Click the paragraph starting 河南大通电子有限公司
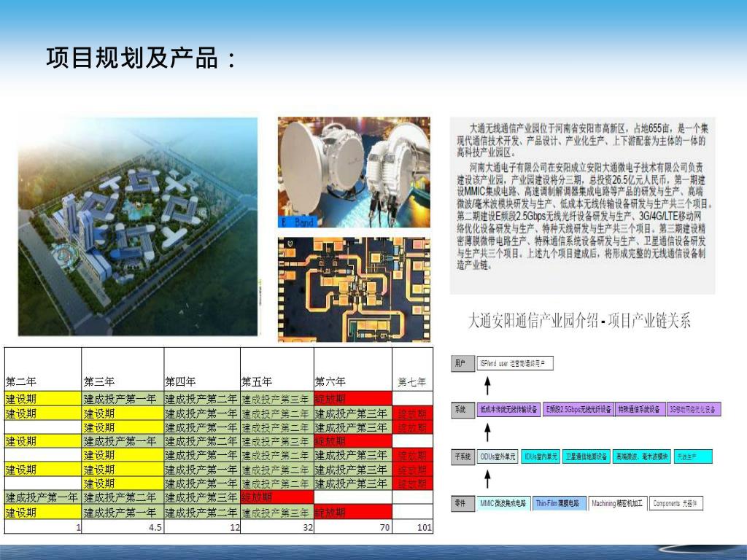Image resolution: width=747 pixels, height=560 pixels. [x=585, y=216]
